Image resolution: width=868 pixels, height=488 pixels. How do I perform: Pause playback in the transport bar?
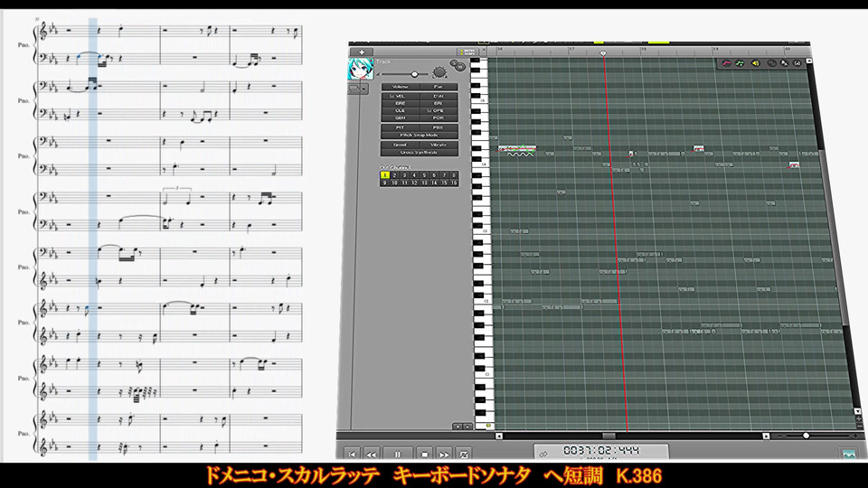(x=397, y=454)
